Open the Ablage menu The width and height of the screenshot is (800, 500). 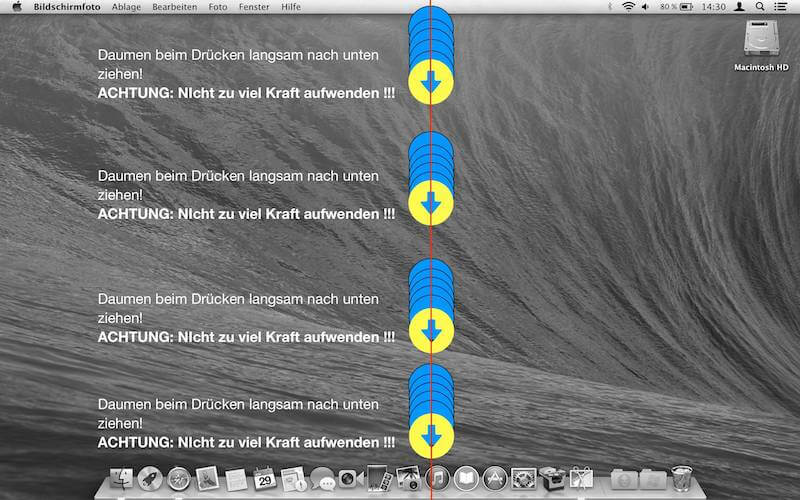click(x=126, y=7)
